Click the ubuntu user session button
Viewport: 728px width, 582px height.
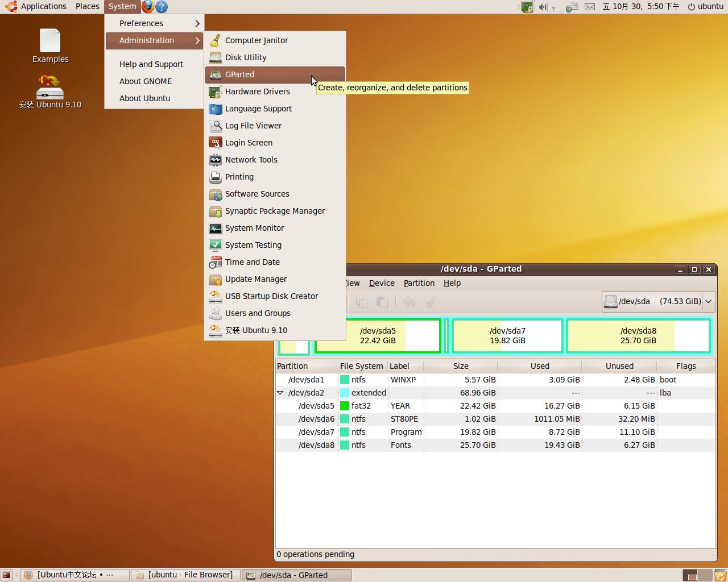705,6
